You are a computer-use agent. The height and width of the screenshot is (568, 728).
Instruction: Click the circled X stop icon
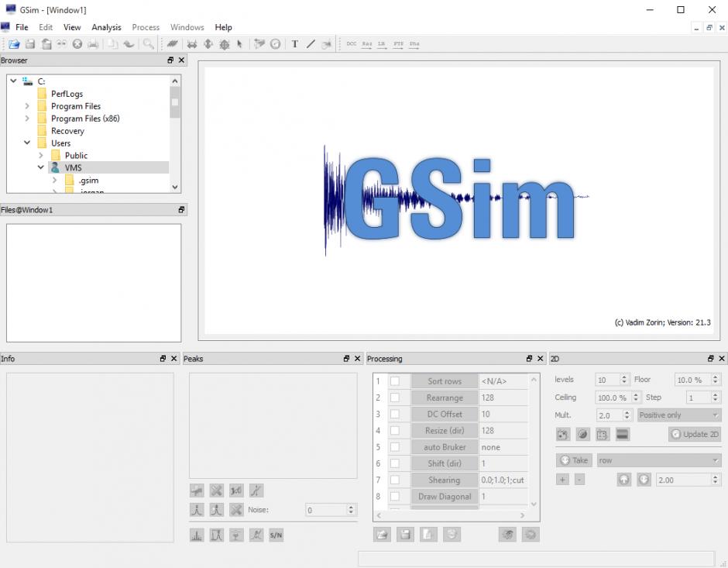[x=77, y=44]
